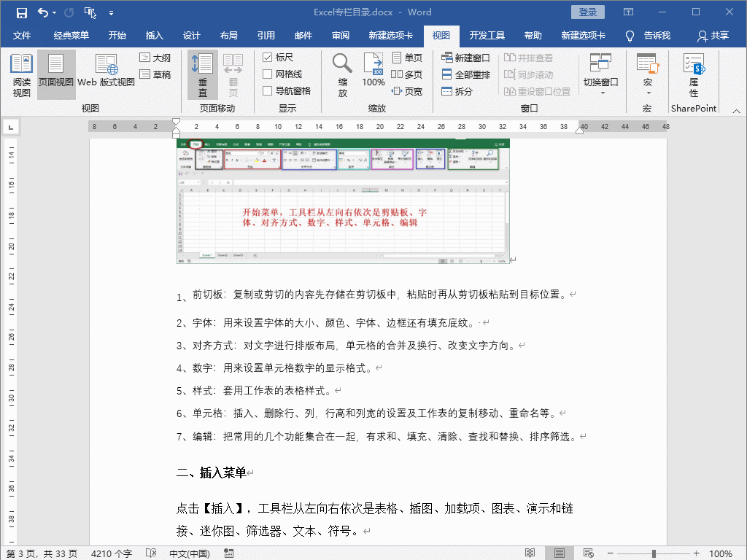This screenshot has width=747, height=560.
Task: Enable the 导航窗格 navigation pane checkbox
Action: click(x=267, y=91)
